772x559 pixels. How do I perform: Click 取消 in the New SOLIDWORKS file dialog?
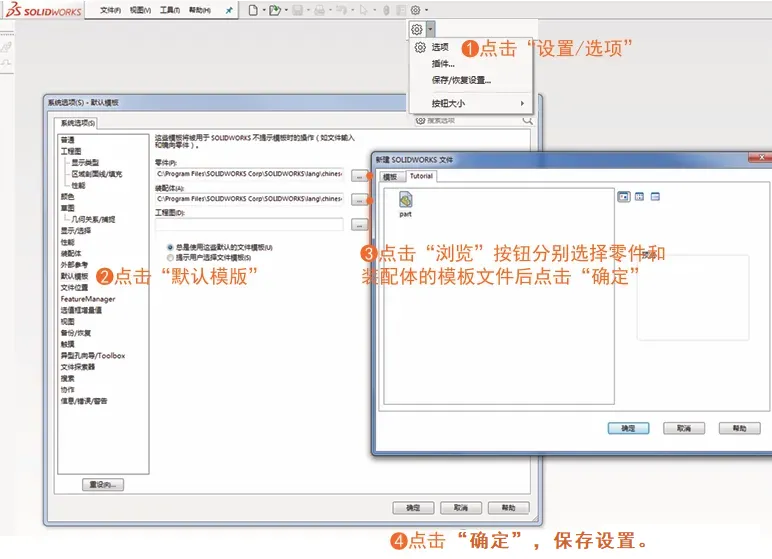[x=684, y=428]
